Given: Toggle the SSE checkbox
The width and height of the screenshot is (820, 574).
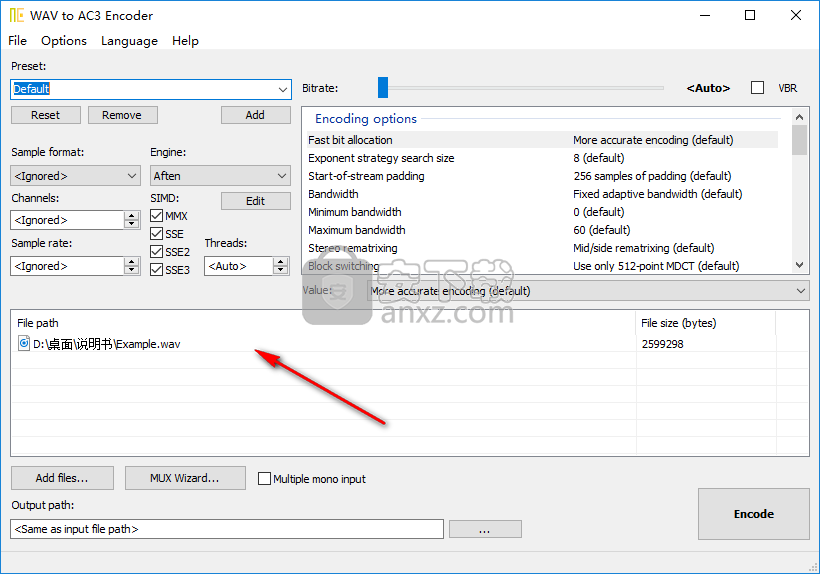Looking at the screenshot, I should (x=156, y=233).
